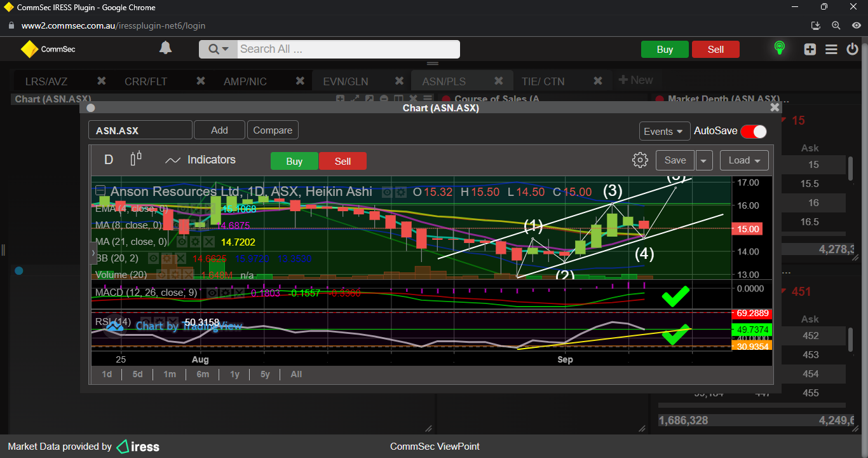Hide the EMA (4) indicator line
Viewport: 868px width, 458px height.
click(182, 209)
